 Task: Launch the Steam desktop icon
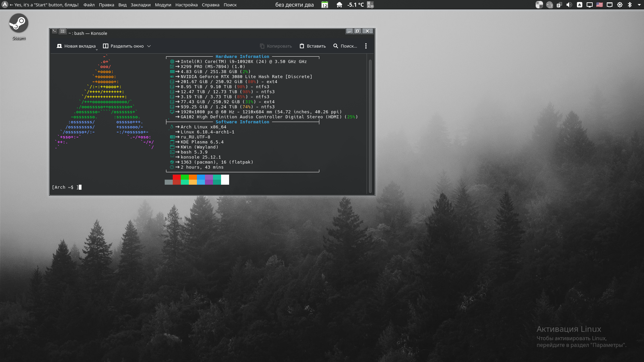tap(19, 23)
